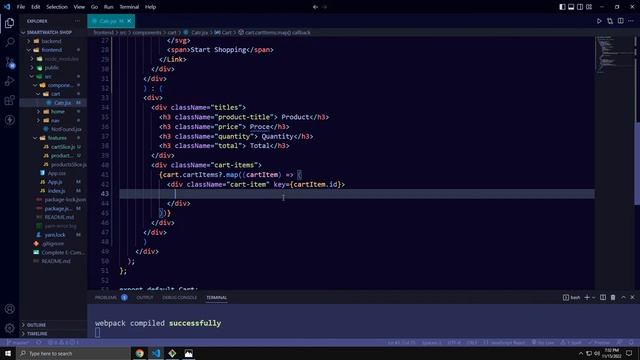This screenshot has height=360, width=640.
Task: Select the Cart.jsx editor tab
Action: [111, 21]
